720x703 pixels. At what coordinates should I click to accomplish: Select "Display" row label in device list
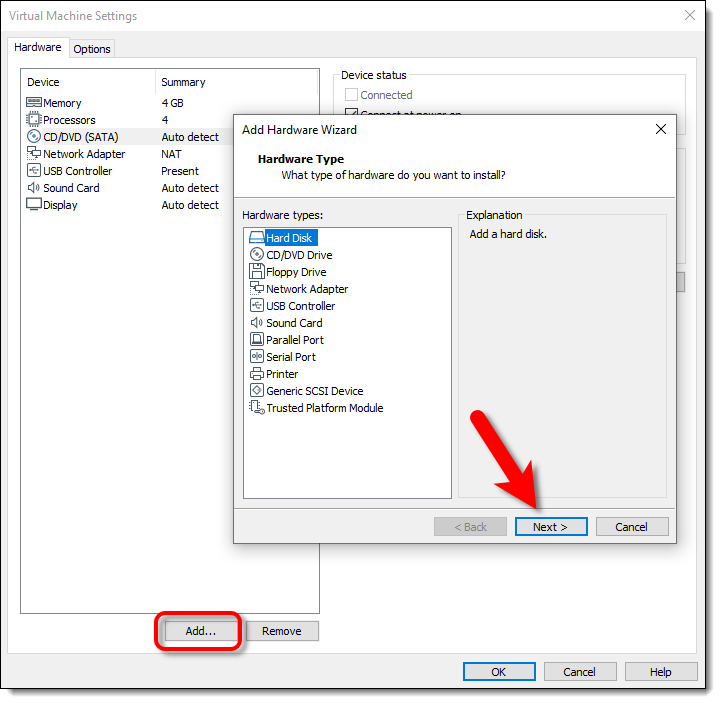(60, 205)
